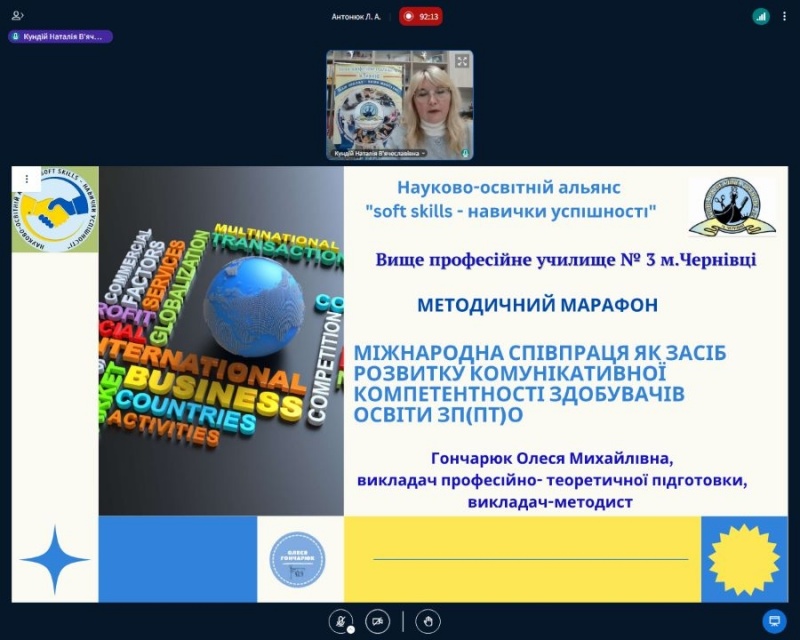Toggle the muted microphone button
Screen dimensions: 800x640
(x=341, y=621)
